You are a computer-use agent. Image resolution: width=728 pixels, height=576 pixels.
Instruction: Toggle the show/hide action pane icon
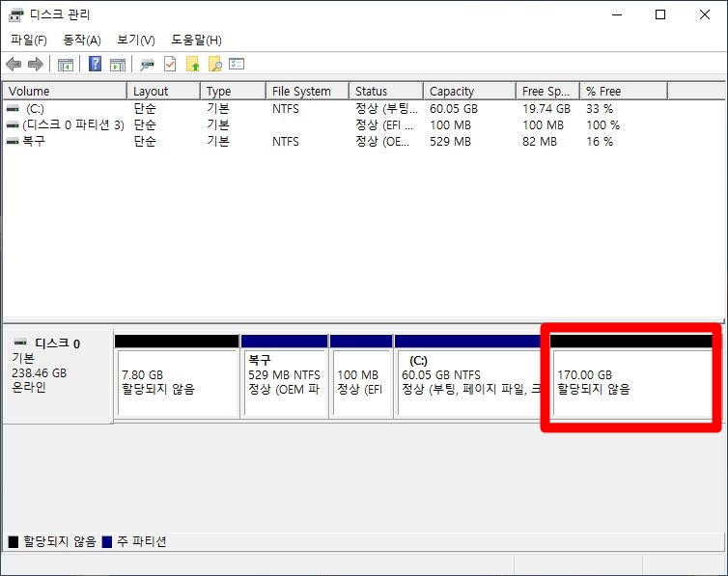click(x=118, y=65)
